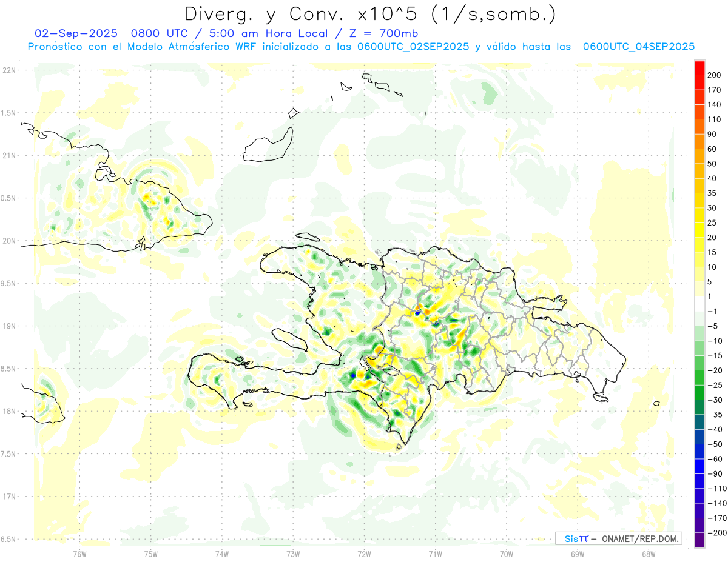Click the legend value 170
The height and width of the screenshot is (562, 728).
[x=715, y=90]
